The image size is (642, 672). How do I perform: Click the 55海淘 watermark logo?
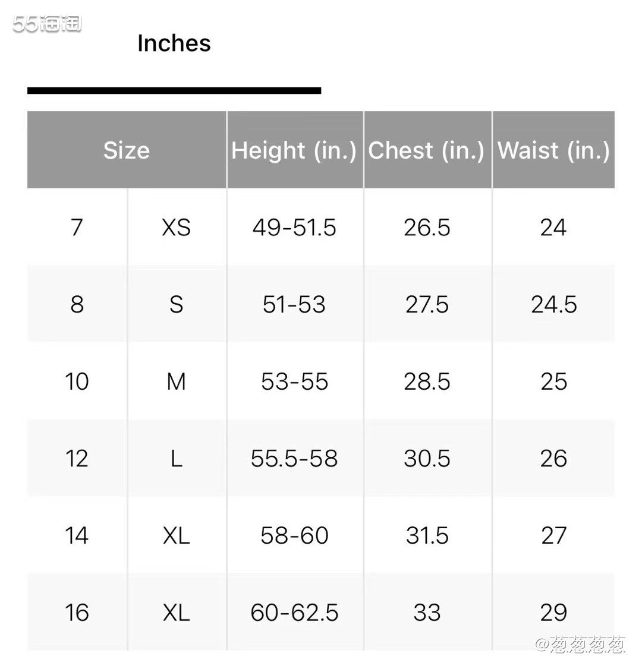pyautogui.click(x=47, y=24)
